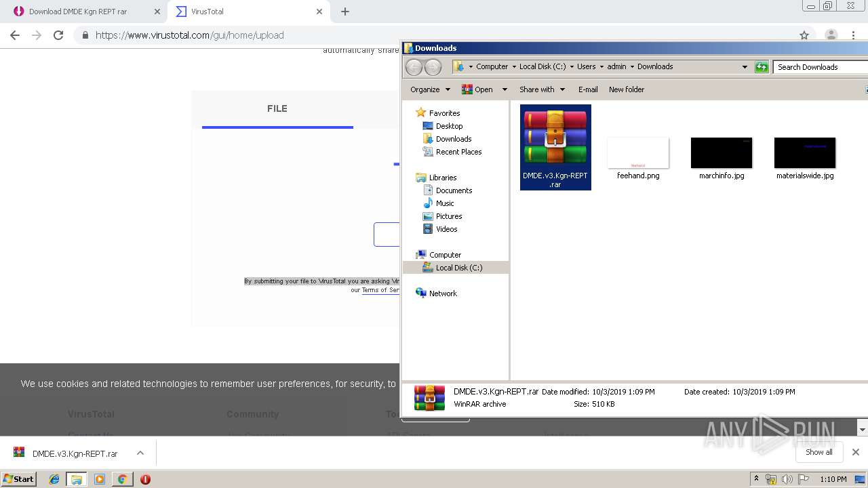Open a new browser tab
This screenshot has height=488, width=868.
(345, 12)
